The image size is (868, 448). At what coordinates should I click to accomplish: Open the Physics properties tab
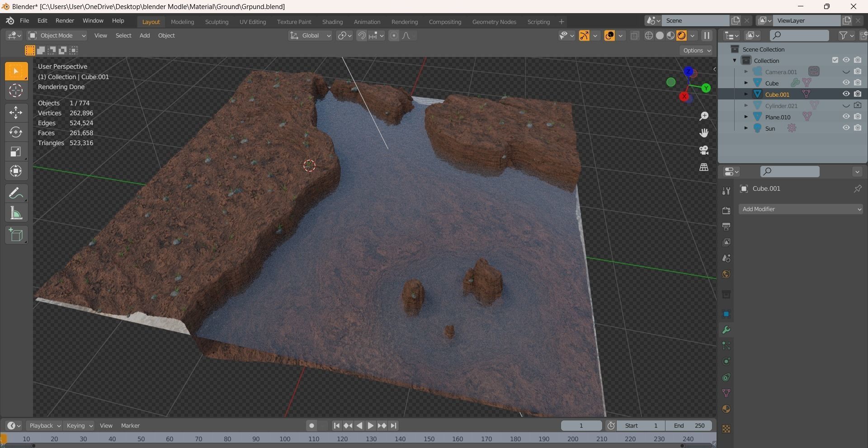pyautogui.click(x=726, y=362)
